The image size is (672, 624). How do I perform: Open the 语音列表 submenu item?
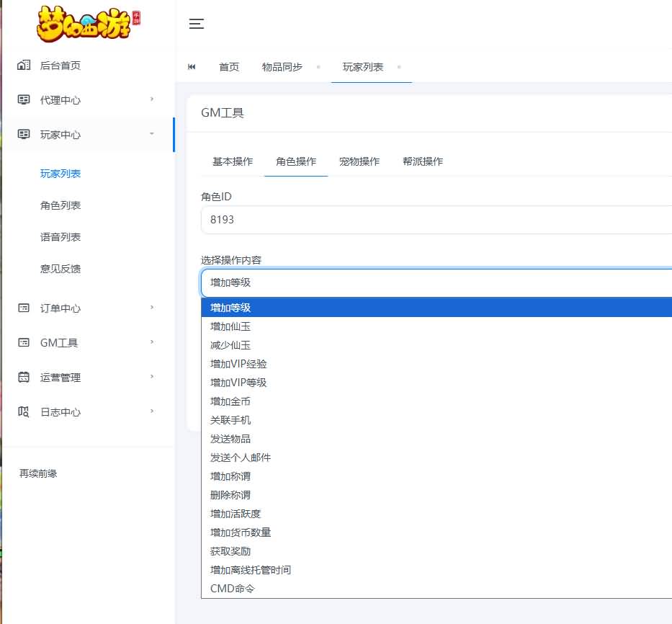click(61, 237)
